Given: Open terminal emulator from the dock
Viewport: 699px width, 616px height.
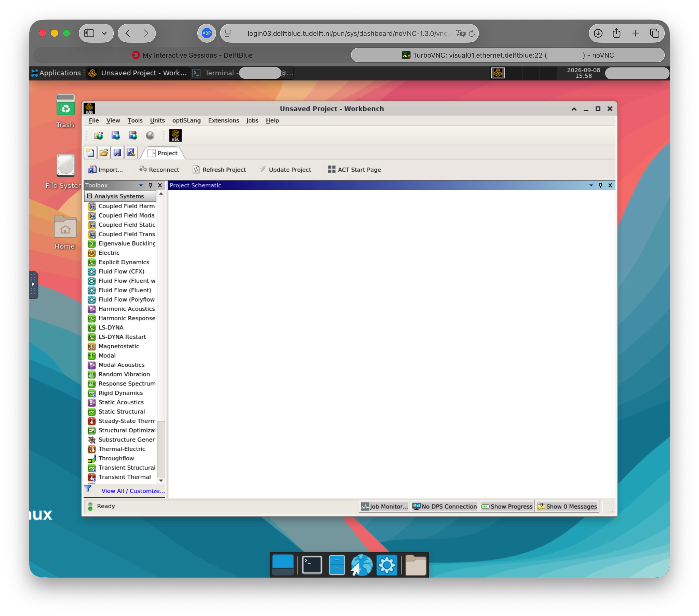Looking at the screenshot, I should click(312, 565).
